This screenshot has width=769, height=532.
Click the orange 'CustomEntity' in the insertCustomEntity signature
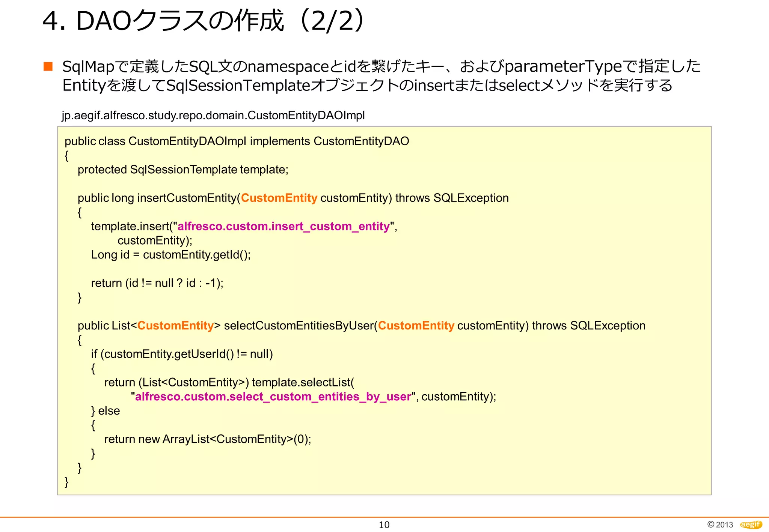279,198
